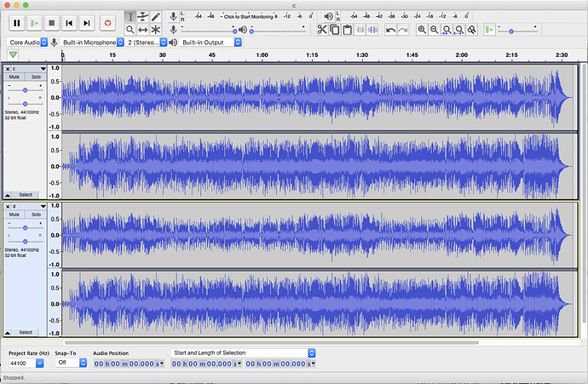Stop playback with the Stop button
Viewport: 588px width, 384px height.
[52, 23]
